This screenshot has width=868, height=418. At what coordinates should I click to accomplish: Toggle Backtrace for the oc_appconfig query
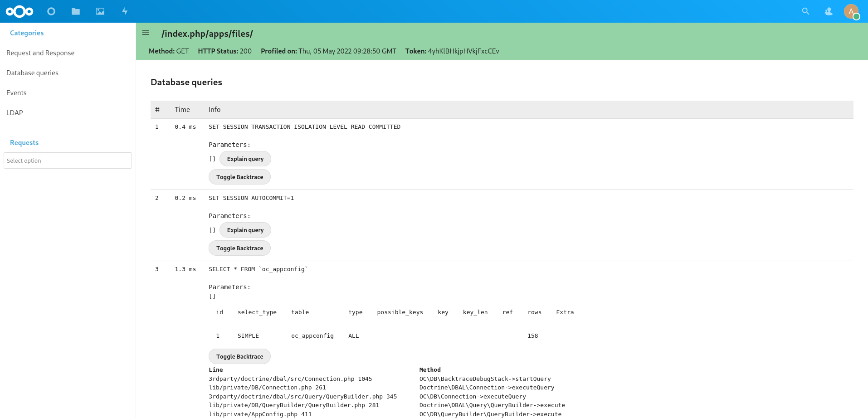239,356
